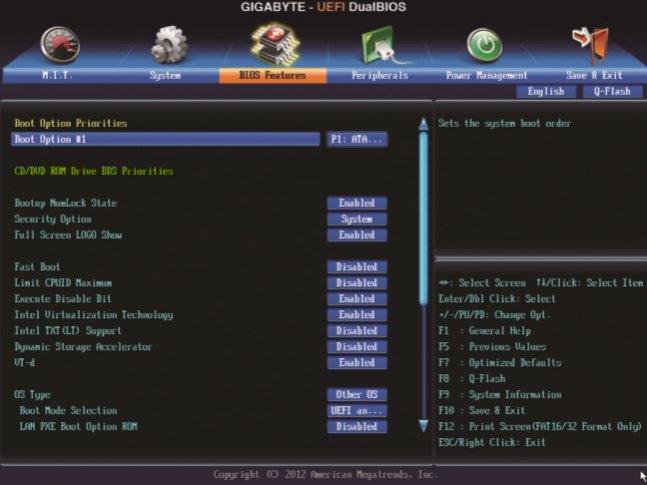
Task: Select the Bootup NumLock State label
Action: 66,203
